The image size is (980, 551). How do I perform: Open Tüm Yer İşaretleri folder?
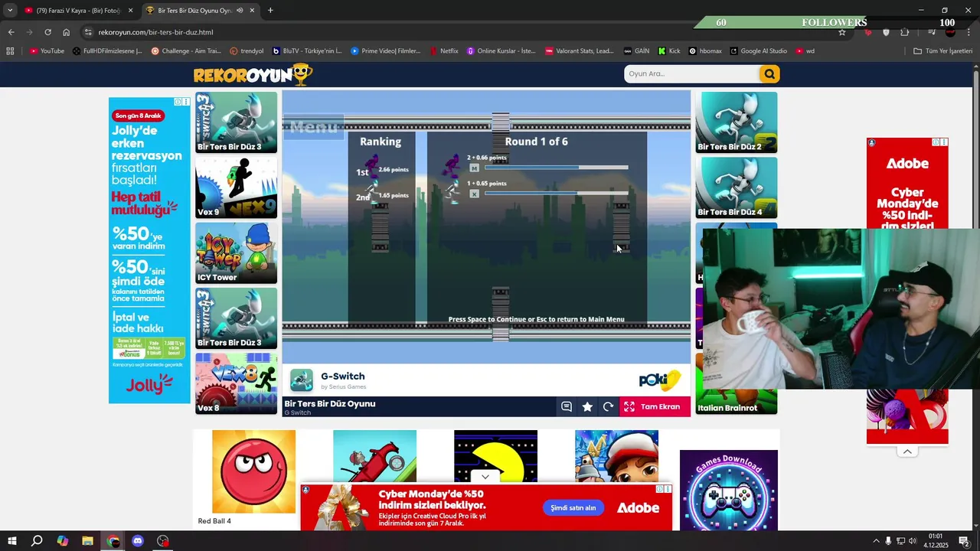coord(943,51)
